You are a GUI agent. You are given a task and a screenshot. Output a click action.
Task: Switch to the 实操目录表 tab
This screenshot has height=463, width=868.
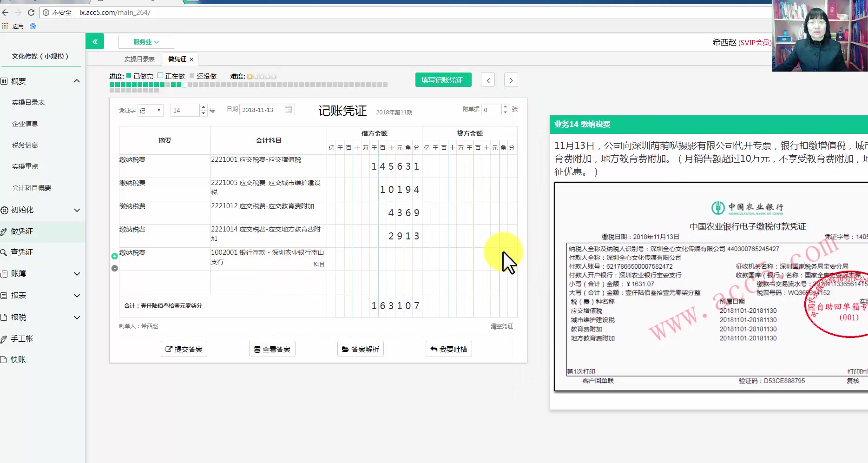(x=140, y=59)
